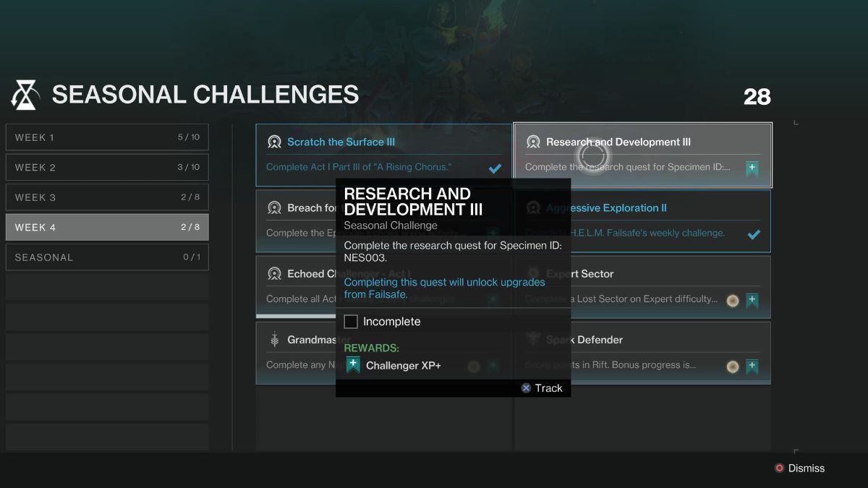Click the medal icon on Research and Development III

coord(534,142)
